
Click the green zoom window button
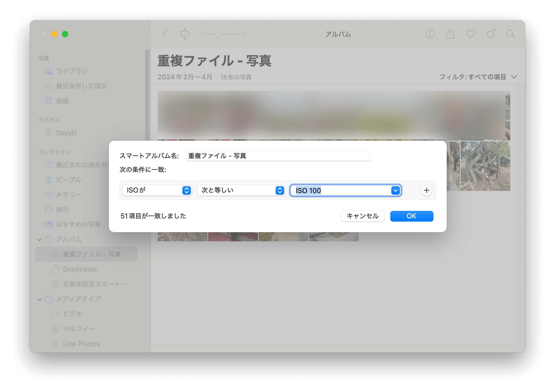pos(65,34)
